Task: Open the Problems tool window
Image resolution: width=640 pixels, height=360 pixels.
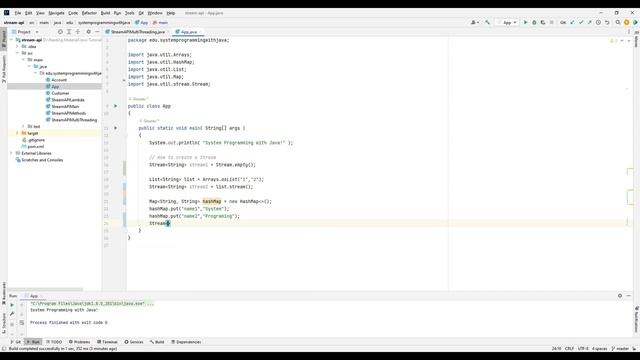Action: tap(80, 342)
